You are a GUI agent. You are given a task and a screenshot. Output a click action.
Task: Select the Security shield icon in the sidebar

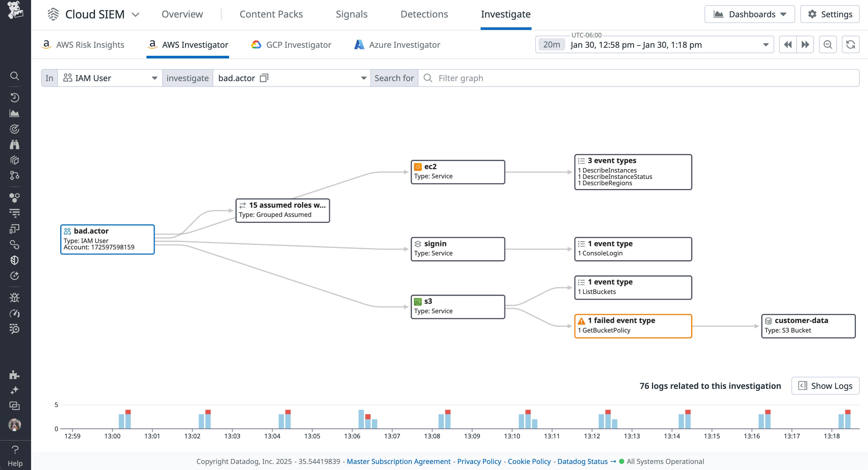click(15, 259)
